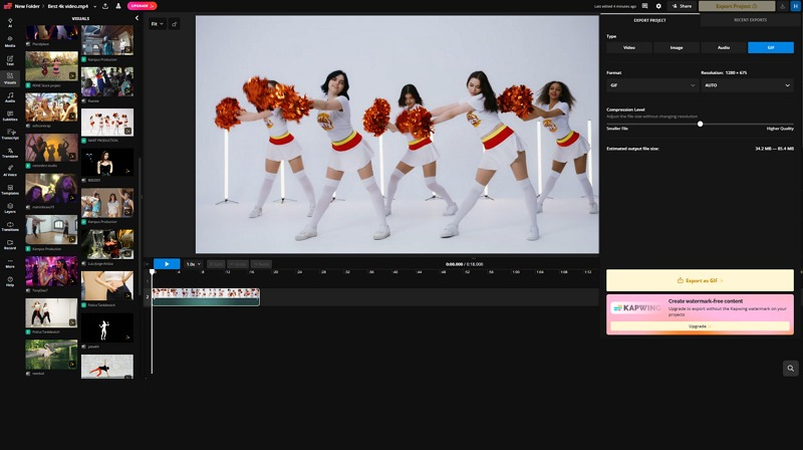Click the magnifier search button at bottom right
Screen dimensions: 803x450
pyautogui.click(x=791, y=368)
